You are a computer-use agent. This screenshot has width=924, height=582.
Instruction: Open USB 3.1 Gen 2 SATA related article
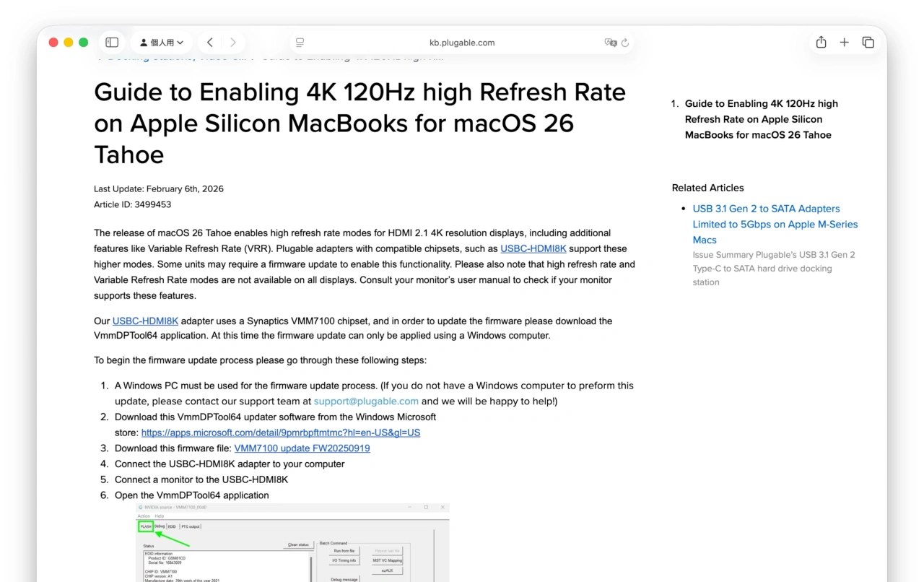[x=775, y=224]
